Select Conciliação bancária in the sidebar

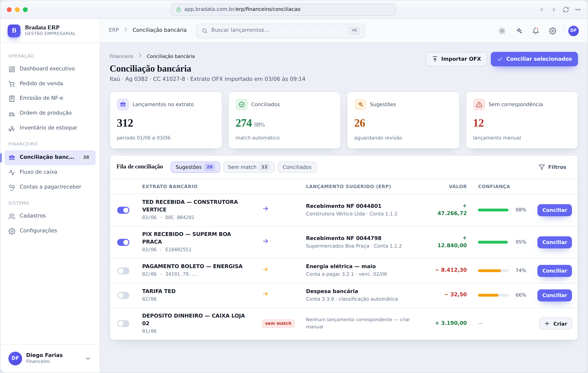[x=50, y=157]
